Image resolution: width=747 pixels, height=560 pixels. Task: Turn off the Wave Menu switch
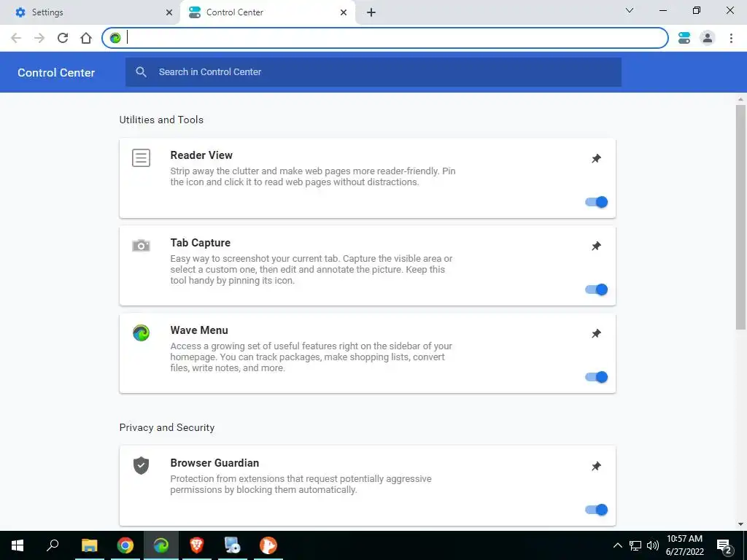click(597, 377)
